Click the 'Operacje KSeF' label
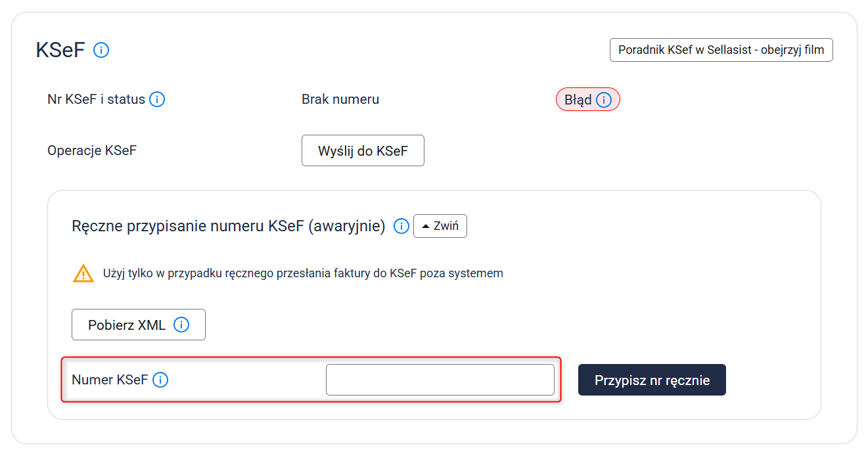868x456 pixels. click(x=92, y=150)
